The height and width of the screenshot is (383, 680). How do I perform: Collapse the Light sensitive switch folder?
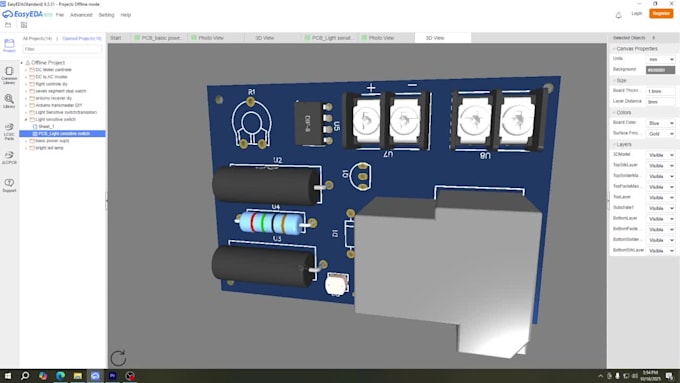[26, 119]
